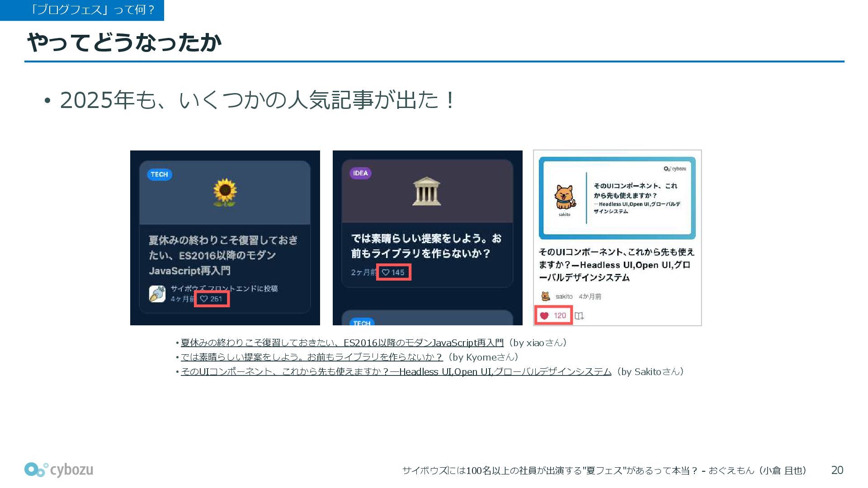Click the blue TECH badge on first card
The height and width of the screenshot is (488, 868).
(159, 174)
